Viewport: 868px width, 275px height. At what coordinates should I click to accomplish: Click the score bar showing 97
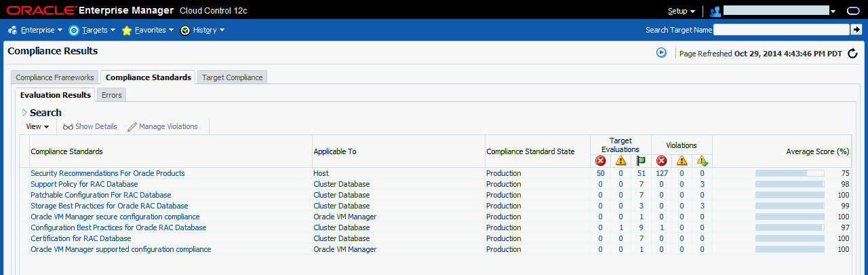[x=789, y=227]
